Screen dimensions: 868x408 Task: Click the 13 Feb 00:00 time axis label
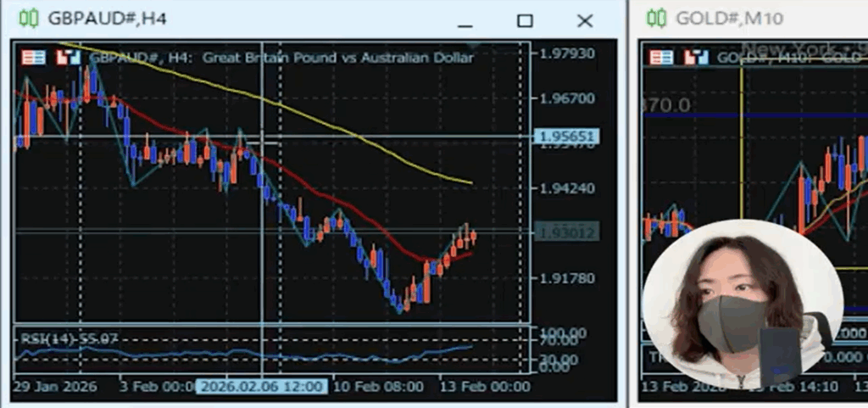pos(483,387)
